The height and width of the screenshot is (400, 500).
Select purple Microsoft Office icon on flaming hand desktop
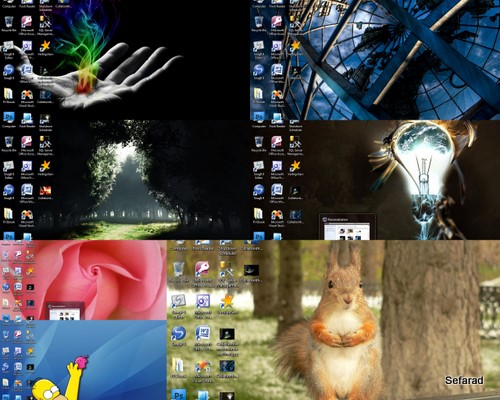tap(27, 46)
